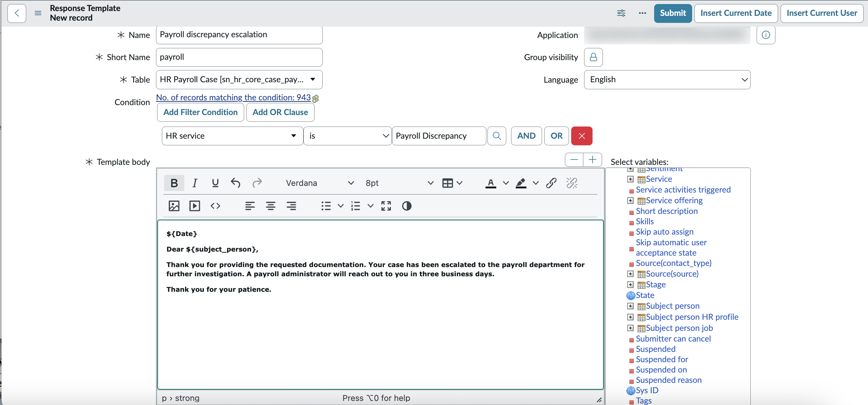Open more options ellipsis menu
Image resolution: width=868 pixels, height=405 pixels.
642,13
